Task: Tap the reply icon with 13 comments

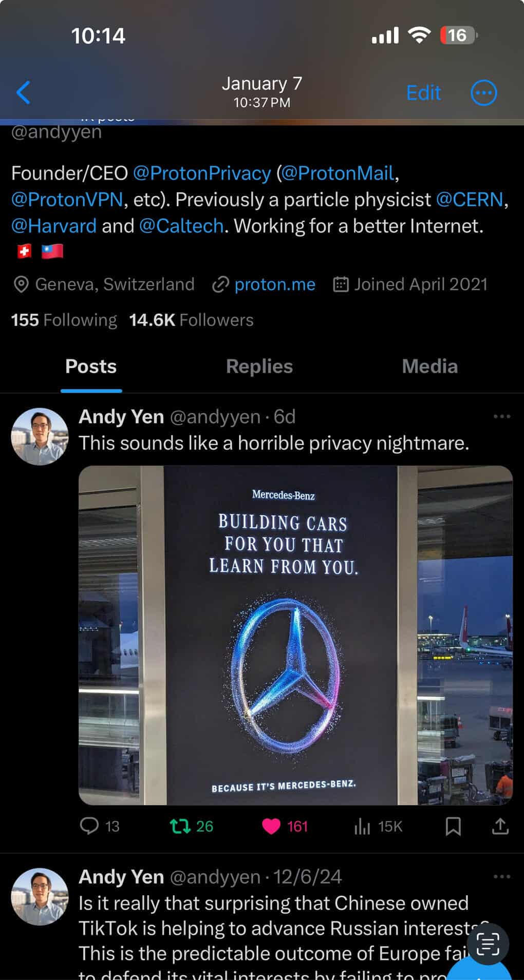Action: (89, 826)
